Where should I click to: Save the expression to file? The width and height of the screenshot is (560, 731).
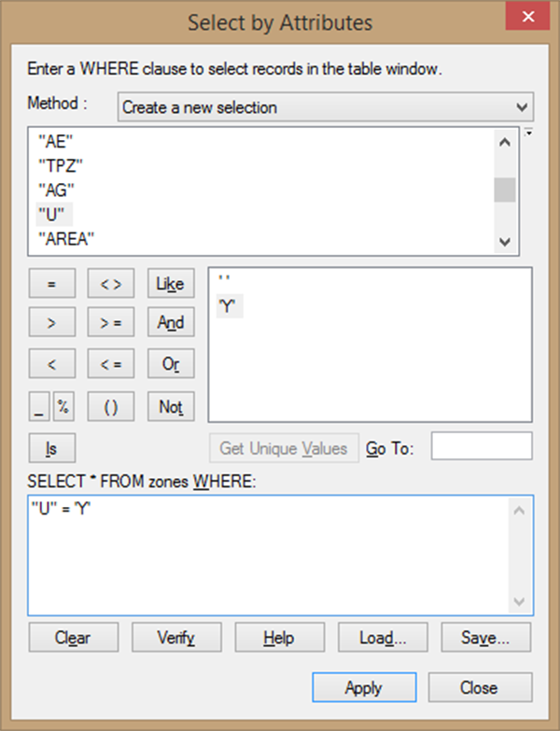pyautogui.click(x=486, y=638)
